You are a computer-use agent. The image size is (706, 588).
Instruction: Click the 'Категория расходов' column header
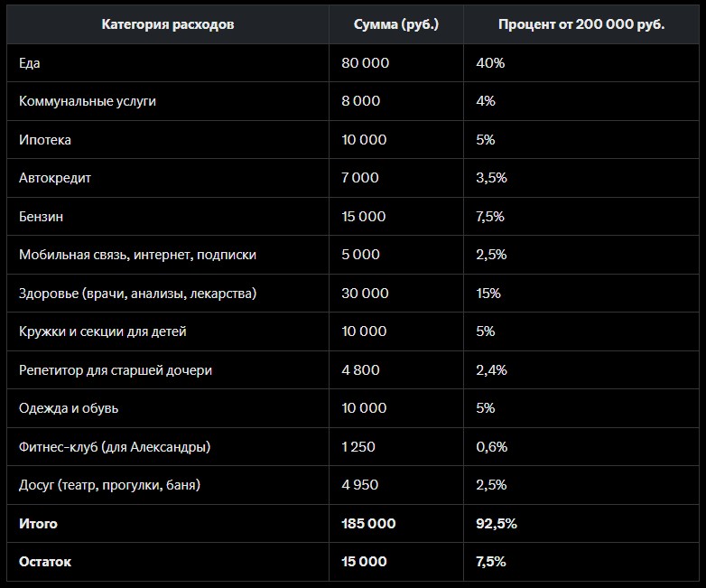click(168, 24)
